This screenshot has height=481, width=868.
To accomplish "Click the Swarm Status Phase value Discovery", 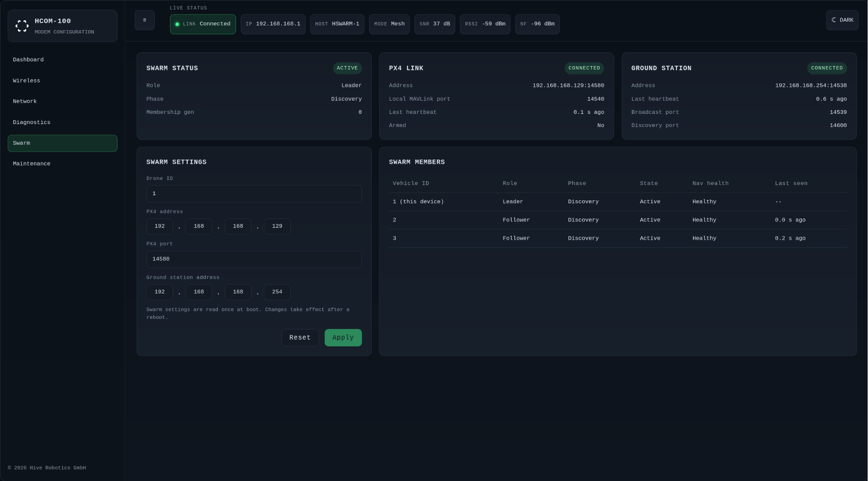I will click(x=346, y=99).
